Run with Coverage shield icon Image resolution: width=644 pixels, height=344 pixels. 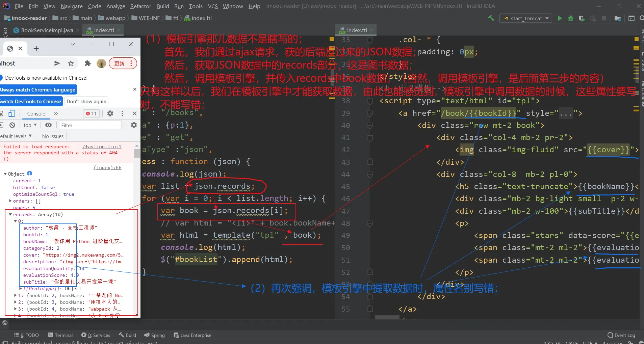pos(582,18)
